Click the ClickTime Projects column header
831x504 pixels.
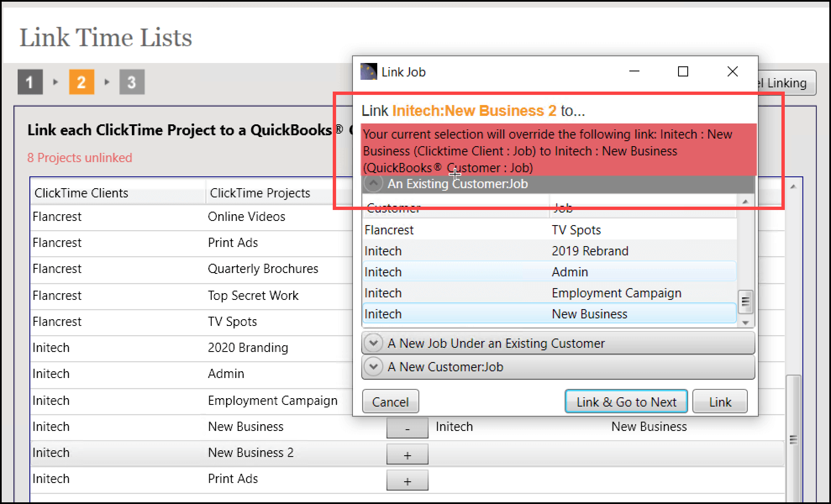click(x=279, y=193)
